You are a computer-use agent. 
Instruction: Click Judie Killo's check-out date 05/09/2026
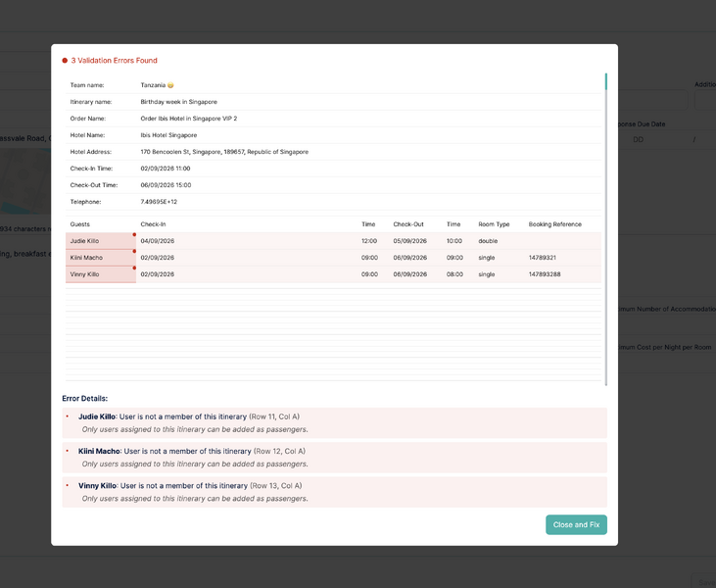pyautogui.click(x=410, y=241)
